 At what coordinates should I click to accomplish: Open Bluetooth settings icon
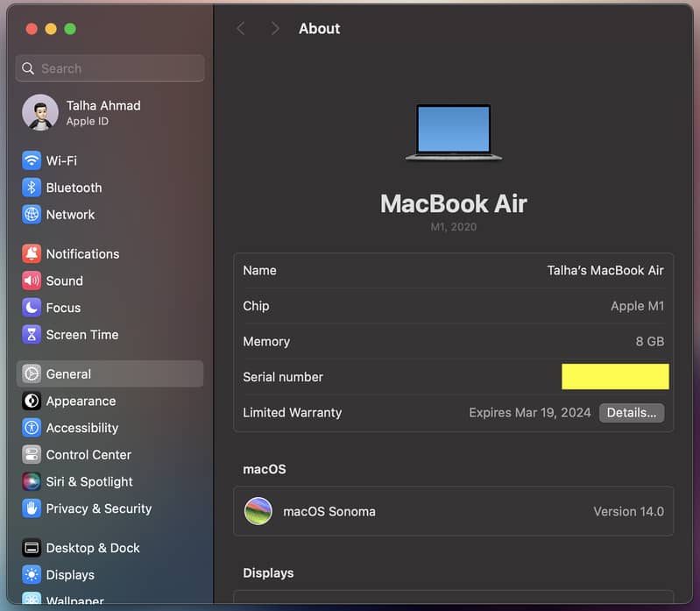(x=32, y=188)
